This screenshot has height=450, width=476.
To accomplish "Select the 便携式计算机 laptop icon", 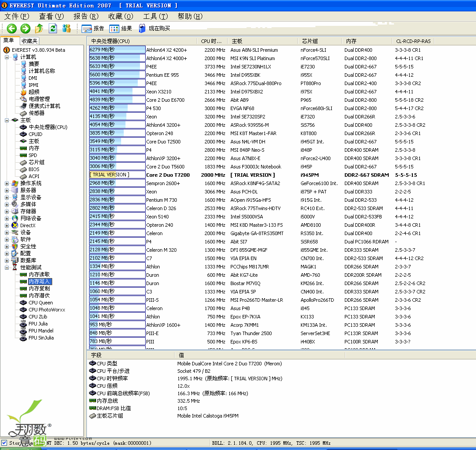I will [x=23, y=106].
